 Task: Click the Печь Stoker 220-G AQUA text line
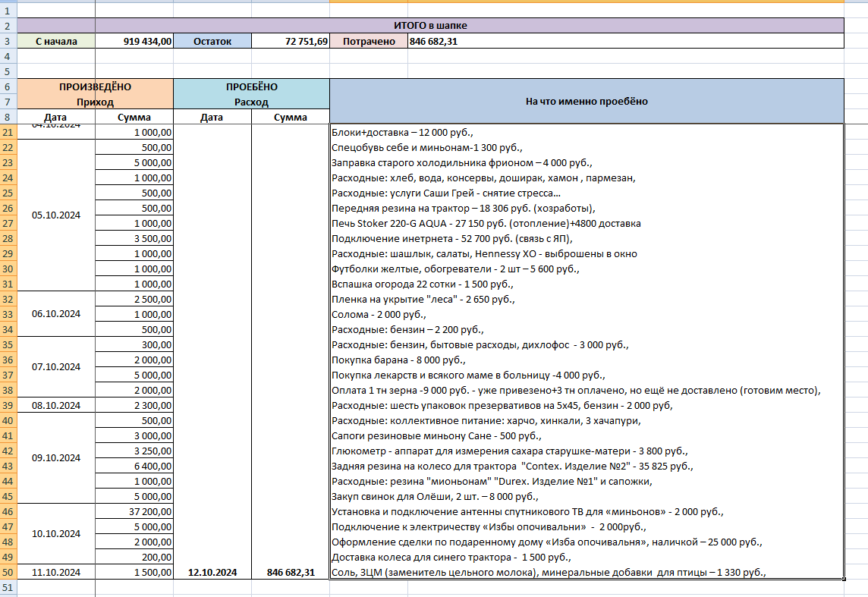(x=486, y=224)
